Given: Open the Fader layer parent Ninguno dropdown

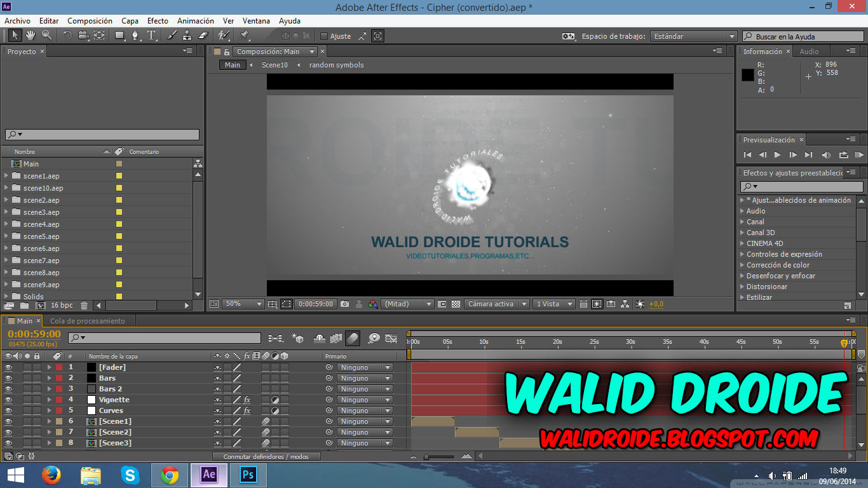Looking at the screenshot, I should click(365, 367).
